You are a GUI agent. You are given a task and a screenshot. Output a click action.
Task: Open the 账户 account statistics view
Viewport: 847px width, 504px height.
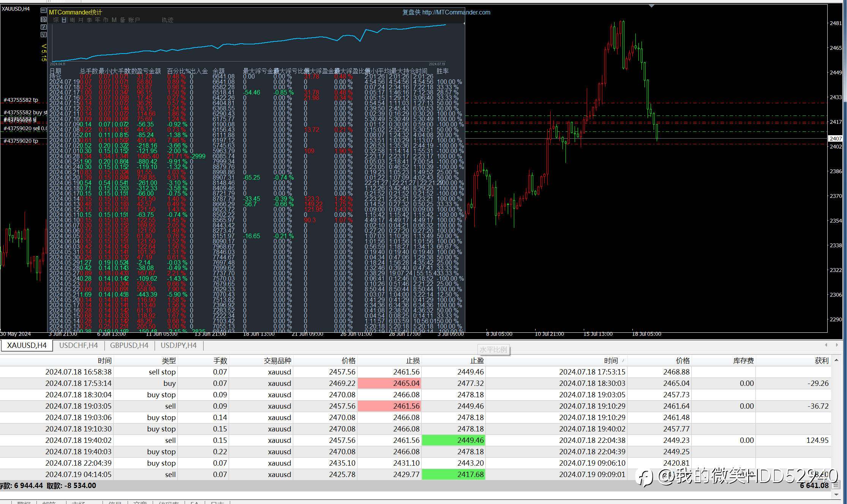pyautogui.click(x=134, y=20)
